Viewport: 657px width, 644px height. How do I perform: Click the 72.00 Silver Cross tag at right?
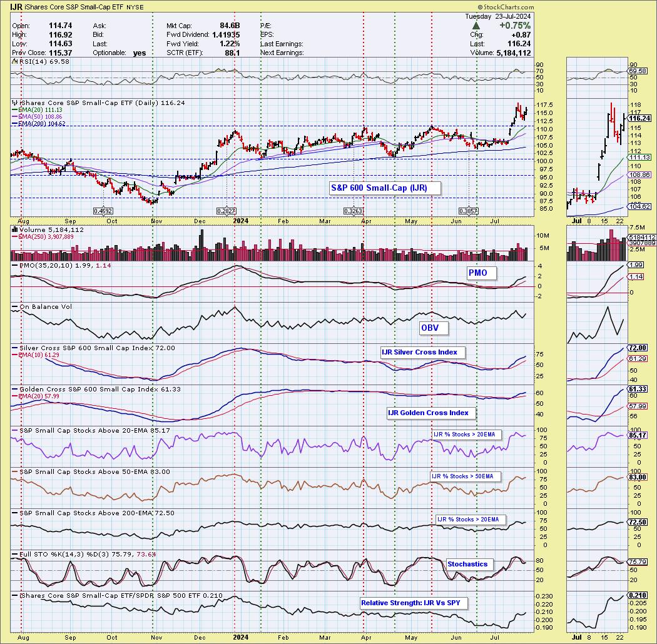click(x=637, y=348)
